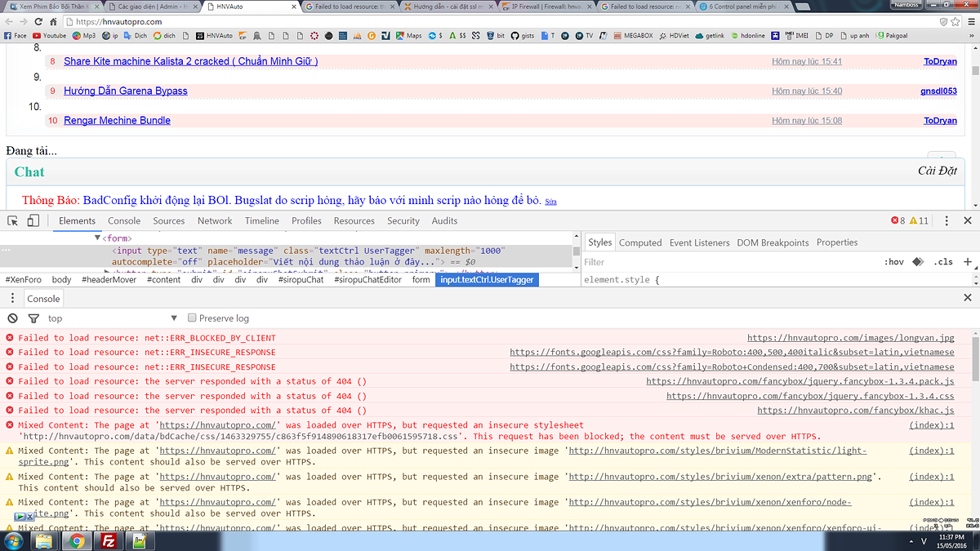The width and height of the screenshot is (980, 551).
Task: Open the Computed styles tab
Action: pyautogui.click(x=640, y=242)
